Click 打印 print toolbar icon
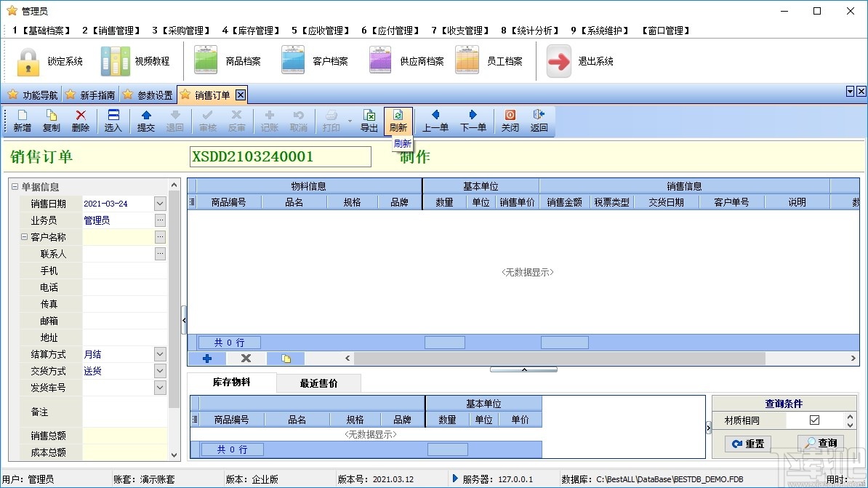868x488 pixels. pyautogui.click(x=331, y=121)
